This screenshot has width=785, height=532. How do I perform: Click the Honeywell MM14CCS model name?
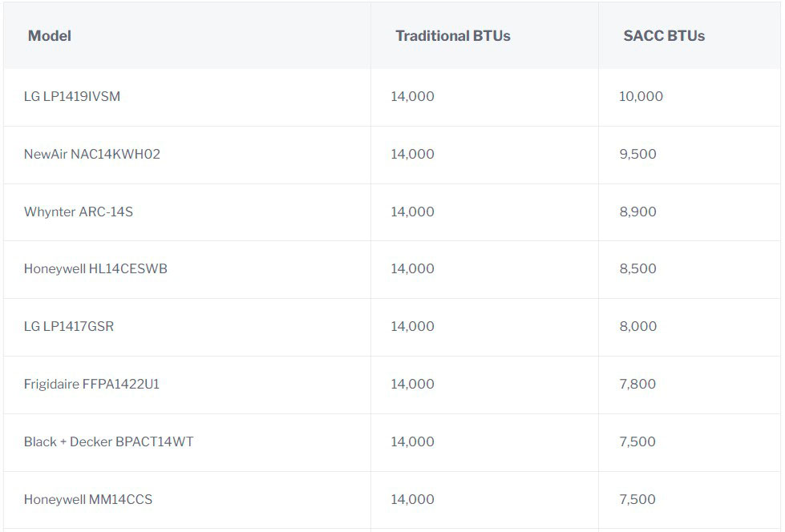tap(88, 499)
